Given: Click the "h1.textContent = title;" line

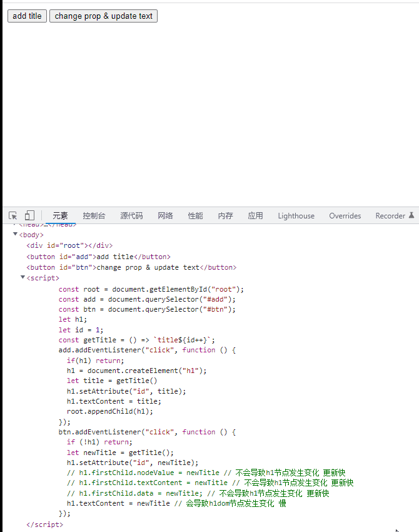Looking at the screenshot, I should 114,401.
